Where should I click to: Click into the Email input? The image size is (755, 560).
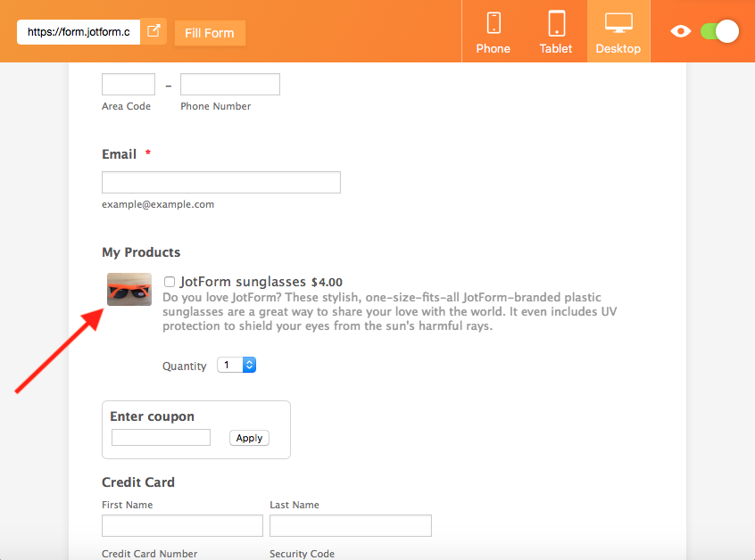click(221, 182)
